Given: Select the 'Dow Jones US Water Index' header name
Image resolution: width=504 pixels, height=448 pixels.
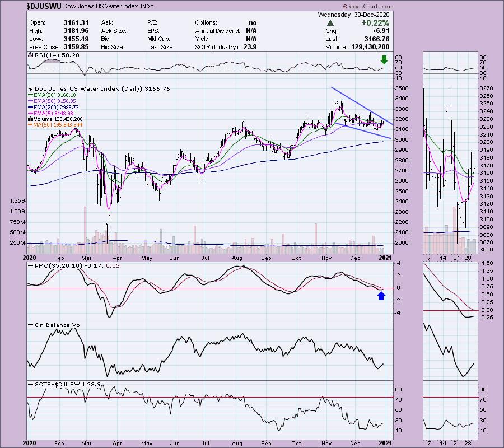Looking at the screenshot, I should pos(101,6).
